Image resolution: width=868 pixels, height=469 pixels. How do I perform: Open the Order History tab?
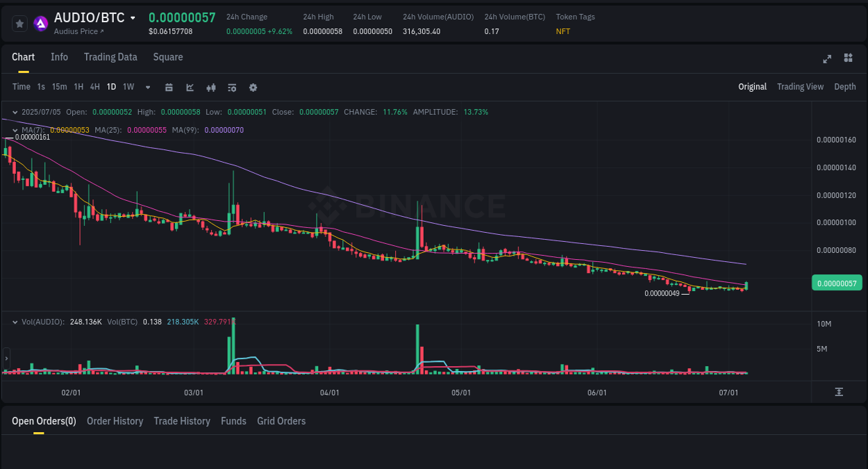click(x=115, y=421)
